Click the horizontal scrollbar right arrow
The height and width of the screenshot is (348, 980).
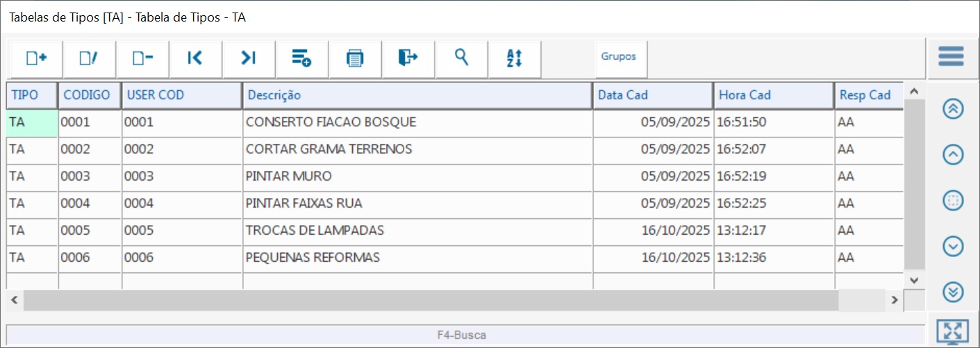tap(895, 300)
